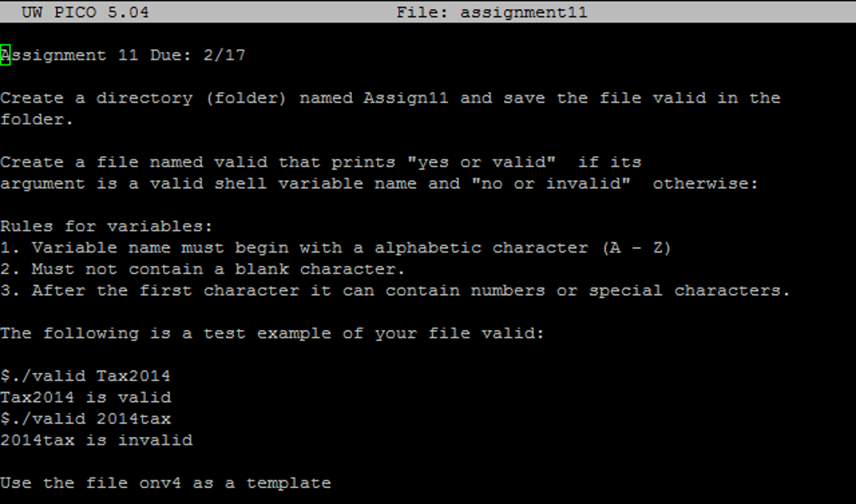Click the '(A - Z)' text in rule 1
The image size is (856, 504).
pyautogui.click(x=636, y=248)
